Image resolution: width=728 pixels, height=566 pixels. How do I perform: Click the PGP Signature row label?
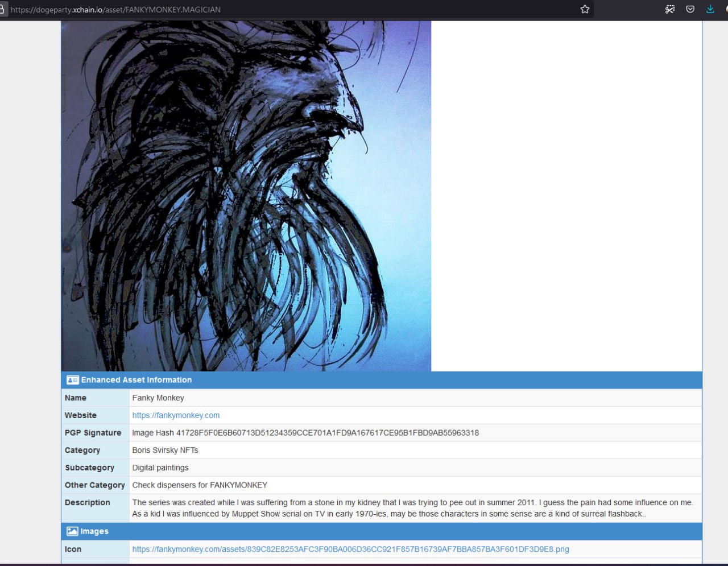click(93, 433)
